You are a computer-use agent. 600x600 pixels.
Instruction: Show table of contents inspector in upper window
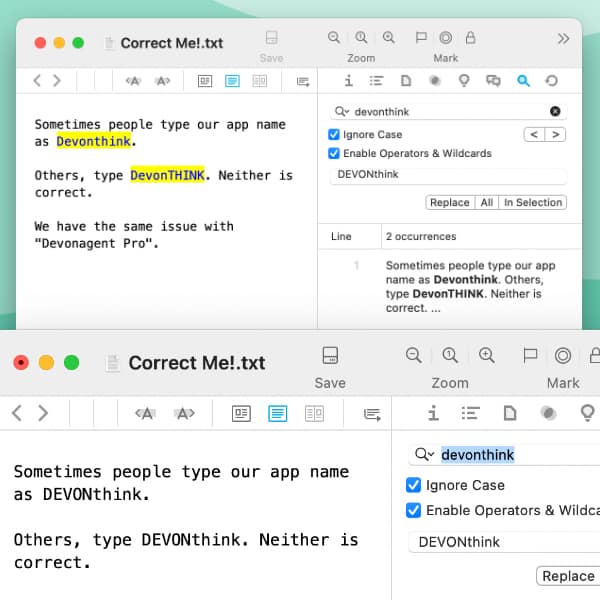click(377, 81)
